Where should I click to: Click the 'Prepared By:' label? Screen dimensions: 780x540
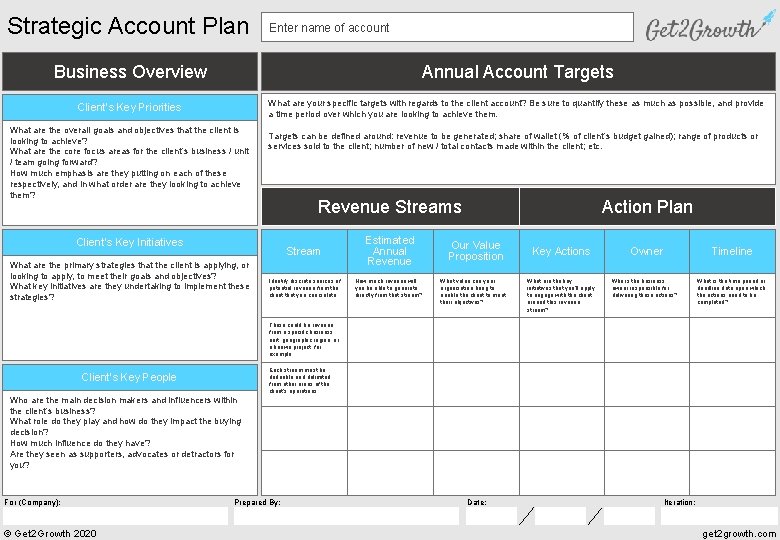257,502
